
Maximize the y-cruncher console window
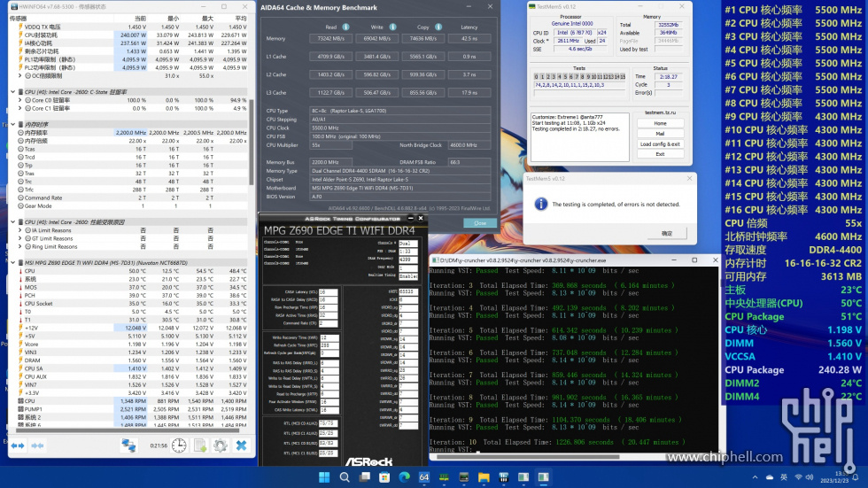pos(694,260)
